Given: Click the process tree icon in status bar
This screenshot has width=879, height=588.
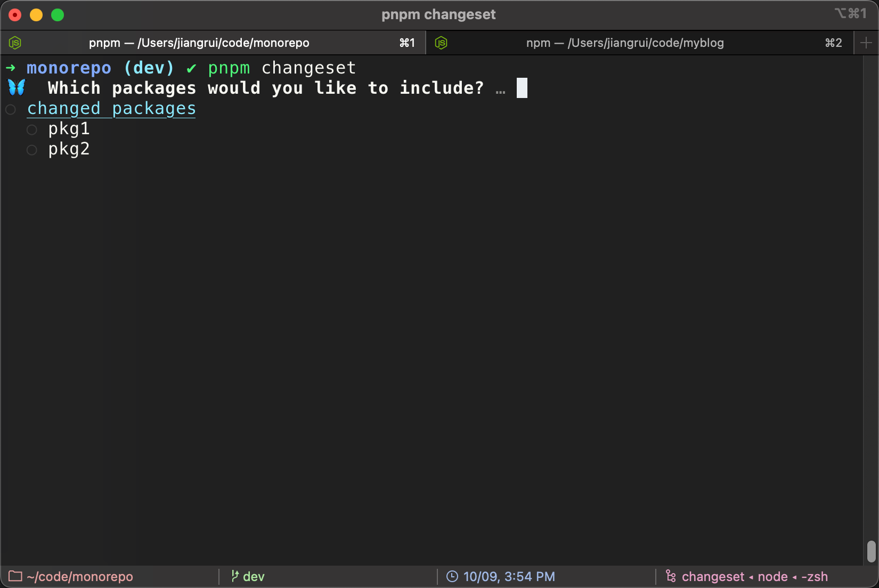Looking at the screenshot, I should [x=671, y=576].
